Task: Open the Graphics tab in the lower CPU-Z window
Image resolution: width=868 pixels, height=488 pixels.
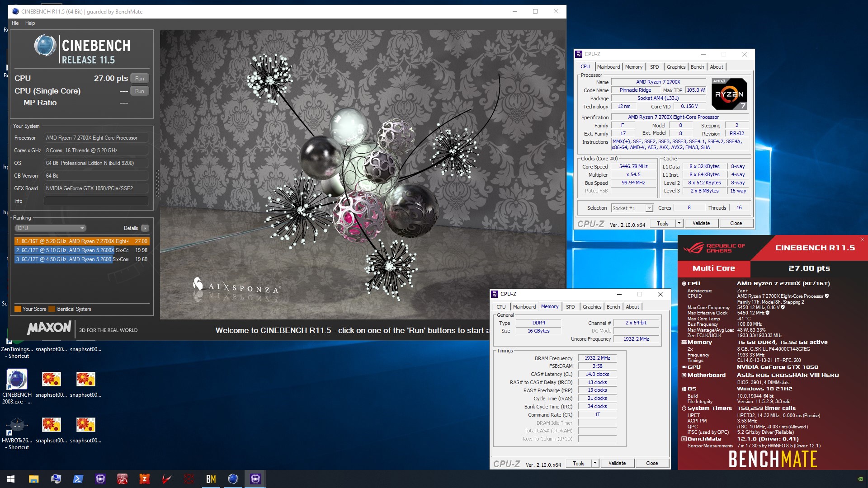Action: [x=592, y=307]
